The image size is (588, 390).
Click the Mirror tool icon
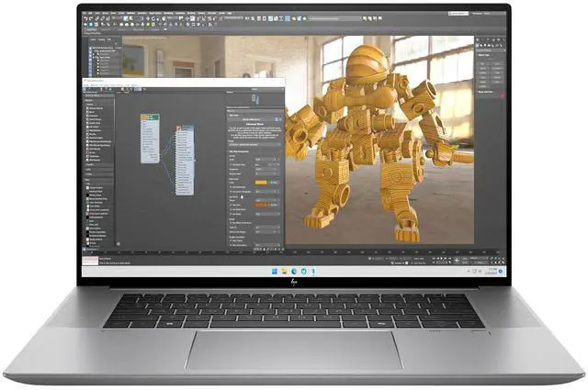pyautogui.click(x=247, y=18)
